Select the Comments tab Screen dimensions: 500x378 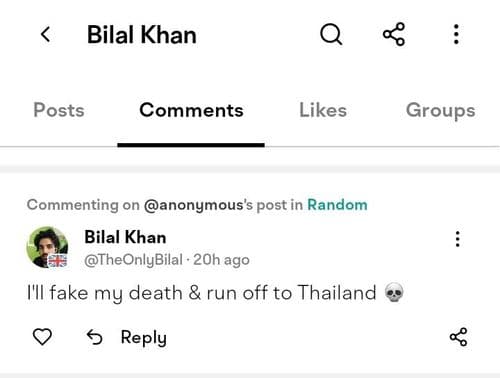pos(191,110)
